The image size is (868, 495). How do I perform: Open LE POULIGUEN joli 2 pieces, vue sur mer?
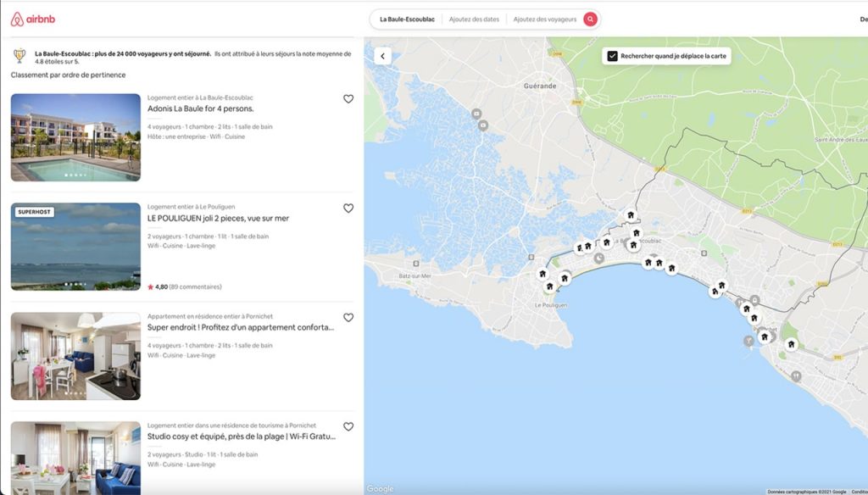click(x=218, y=218)
